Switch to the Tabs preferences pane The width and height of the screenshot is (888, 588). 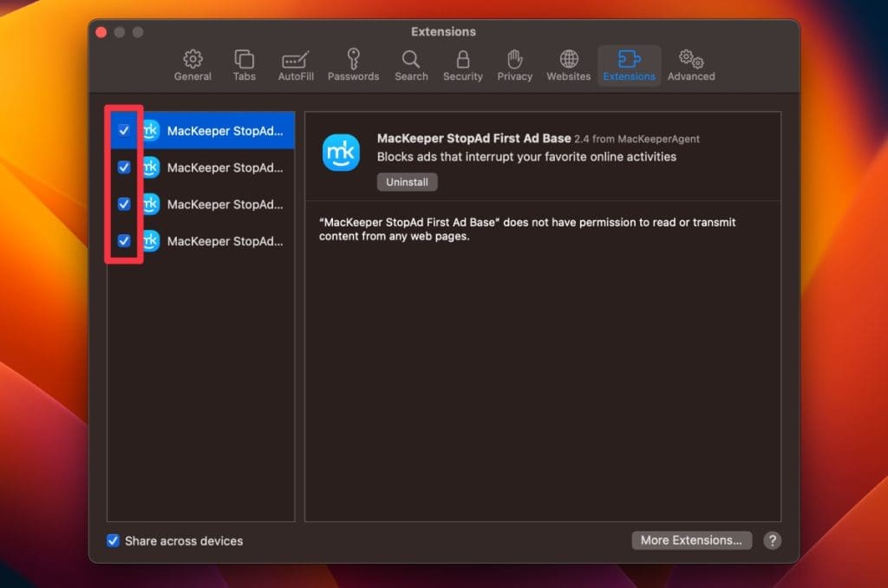pyautogui.click(x=244, y=66)
